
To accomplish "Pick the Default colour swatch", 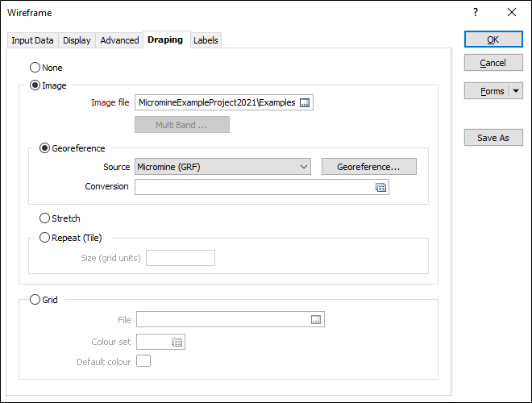I will [x=143, y=362].
